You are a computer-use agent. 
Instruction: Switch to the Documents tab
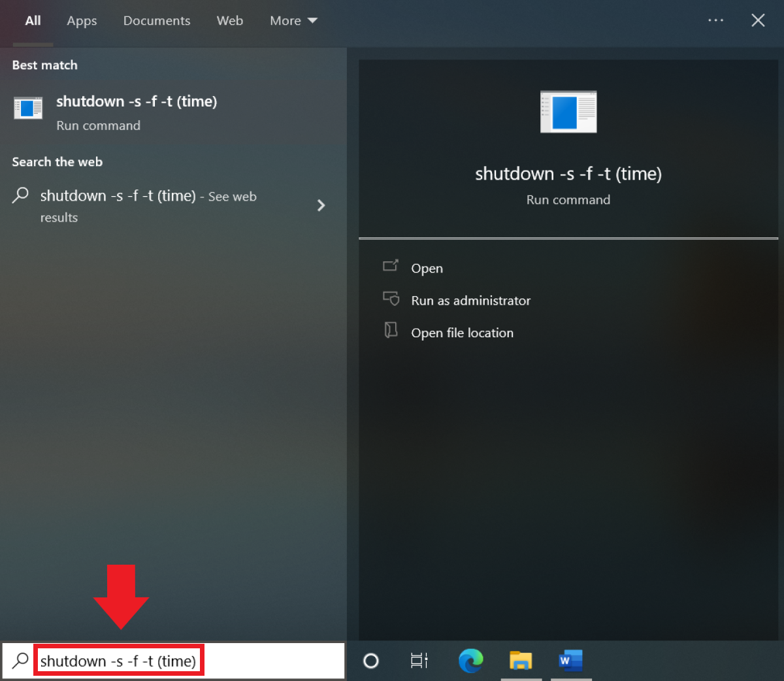(x=157, y=21)
